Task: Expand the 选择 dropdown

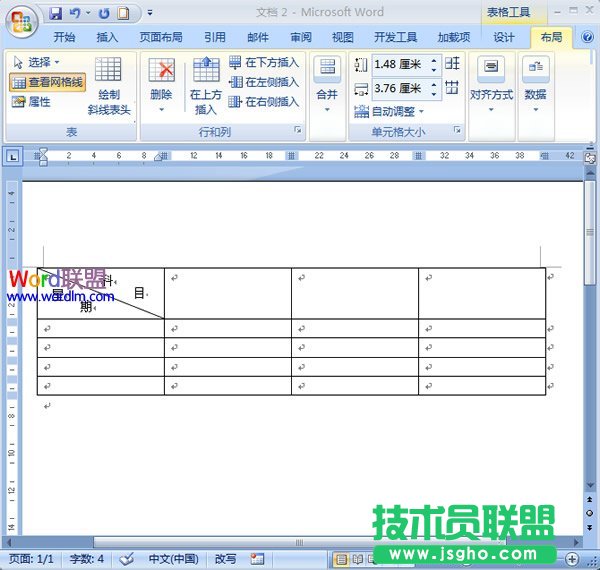Action: coord(36,62)
